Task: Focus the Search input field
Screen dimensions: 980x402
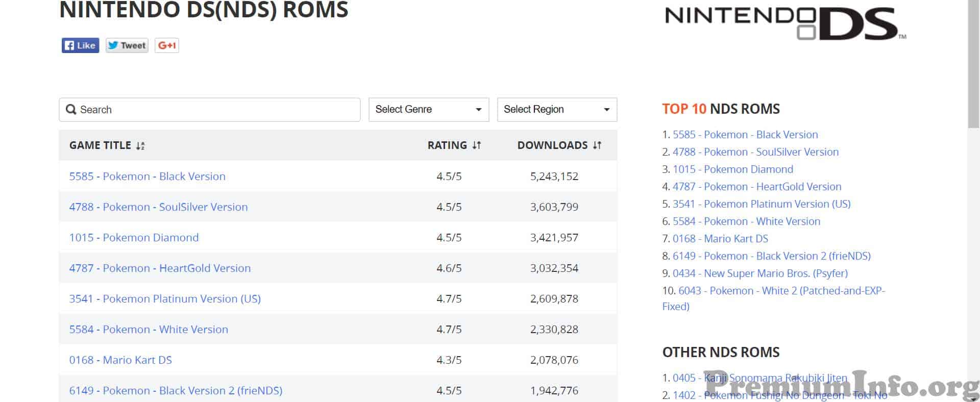Action: click(210, 110)
